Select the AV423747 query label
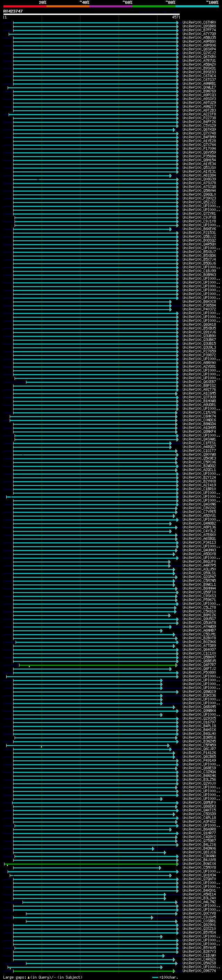The width and height of the screenshot is (222, 980). pos(13,11)
